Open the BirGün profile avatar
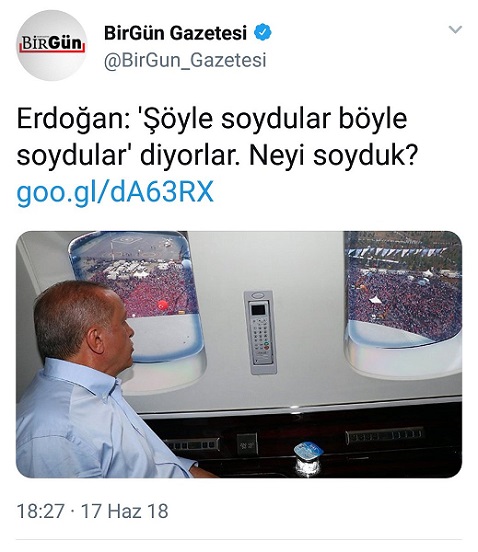 (52, 45)
